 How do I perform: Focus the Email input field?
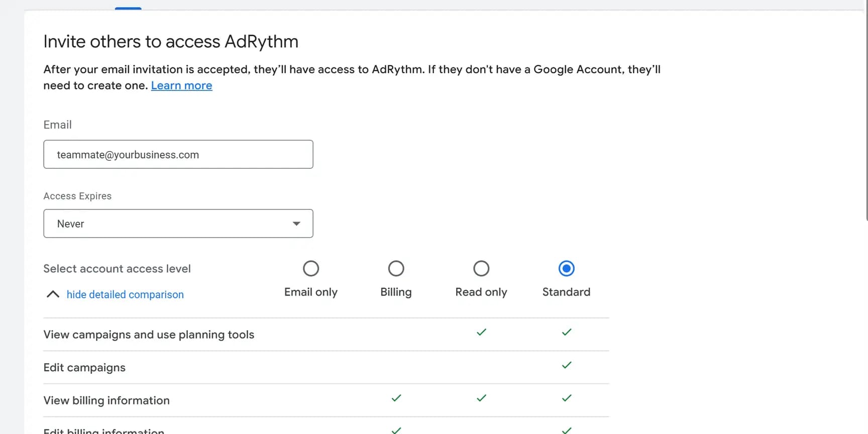coord(178,154)
